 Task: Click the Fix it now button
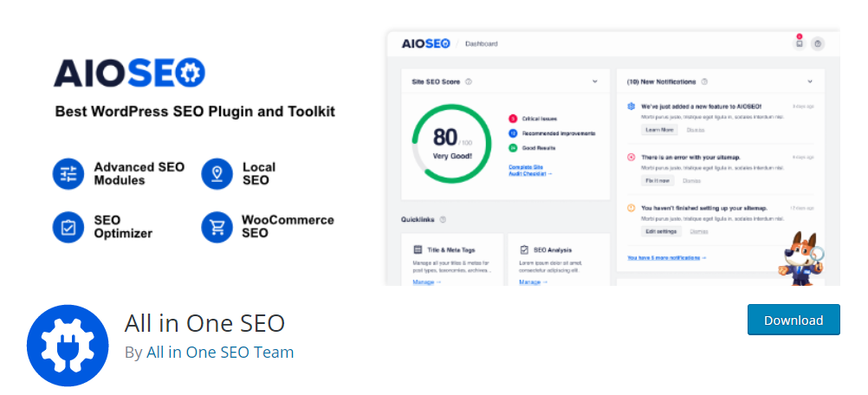click(x=657, y=180)
